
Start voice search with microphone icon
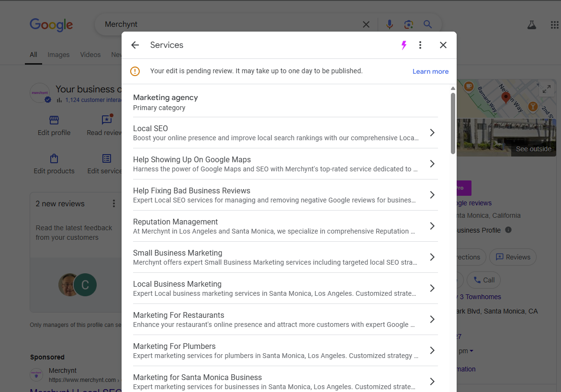pos(390,24)
